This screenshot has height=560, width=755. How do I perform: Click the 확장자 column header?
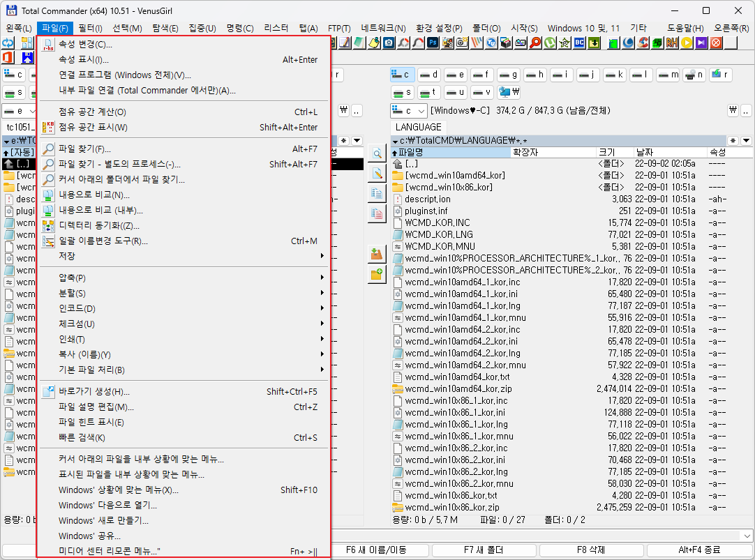(553, 152)
